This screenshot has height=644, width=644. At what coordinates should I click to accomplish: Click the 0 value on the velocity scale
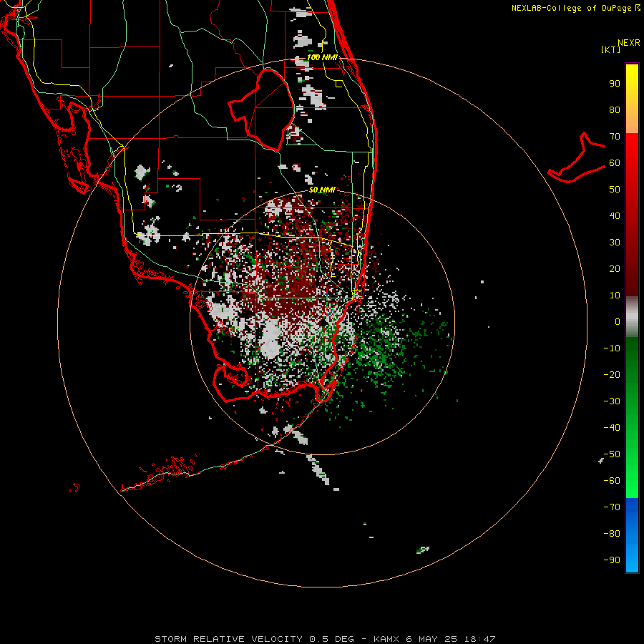pyautogui.click(x=618, y=321)
